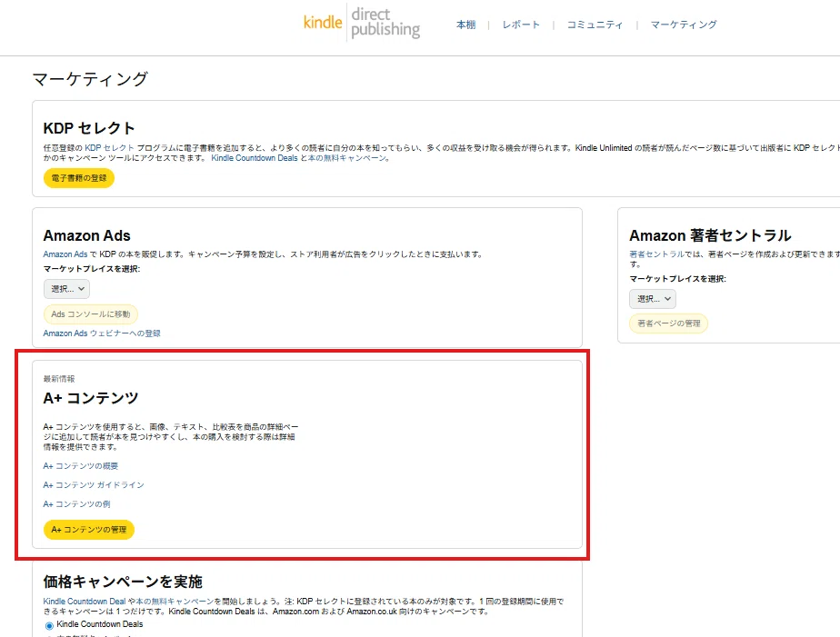Expand the 著者セントラル marketplace 選択 dropdown
The height and width of the screenshot is (637, 840).
(653, 299)
